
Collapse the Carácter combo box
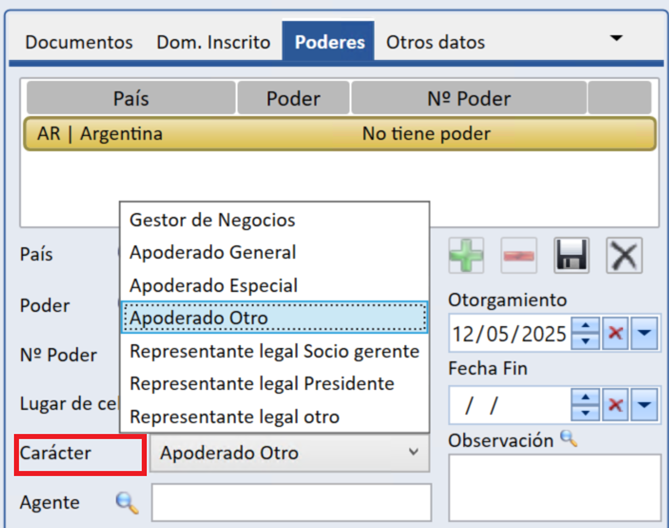tap(414, 453)
